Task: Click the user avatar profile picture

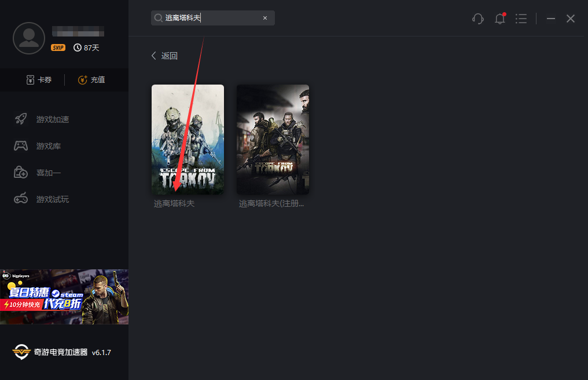Action: (x=29, y=38)
